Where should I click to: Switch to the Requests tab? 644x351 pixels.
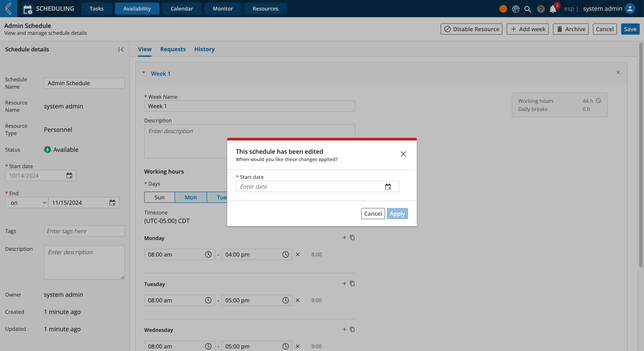tap(173, 49)
